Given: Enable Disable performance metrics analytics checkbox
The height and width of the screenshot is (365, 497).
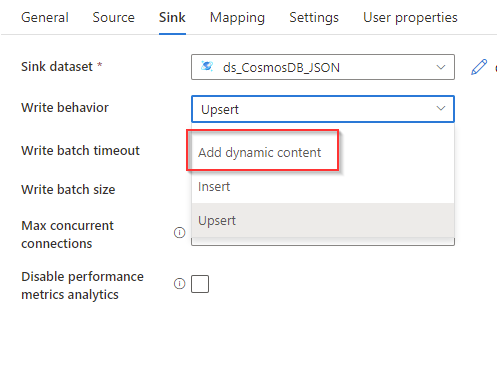Looking at the screenshot, I should [200, 284].
